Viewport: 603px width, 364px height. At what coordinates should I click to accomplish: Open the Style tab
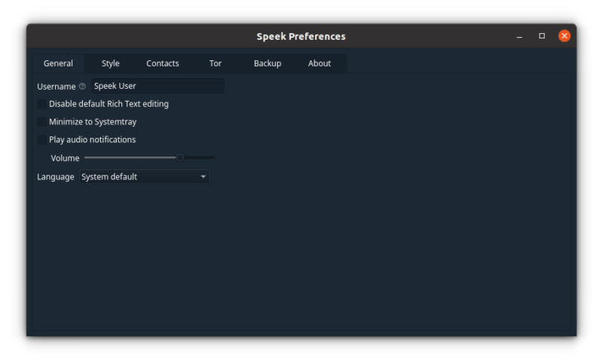[x=111, y=63]
